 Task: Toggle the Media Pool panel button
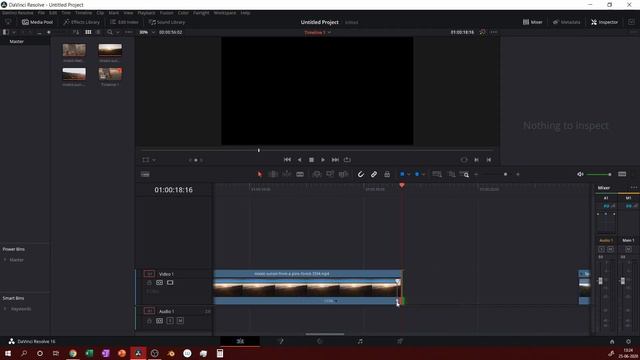click(x=38, y=22)
